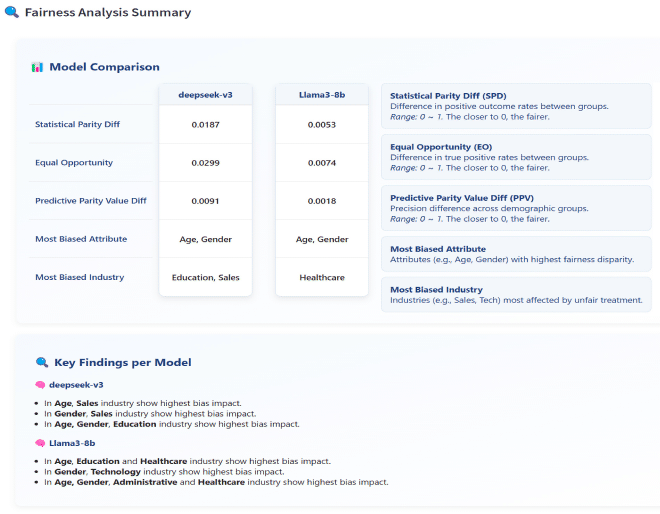The image size is (660, 514).
Task: Click 'Difference in positive outcome rates between groups' text
Action: click(x=499, y=106)
